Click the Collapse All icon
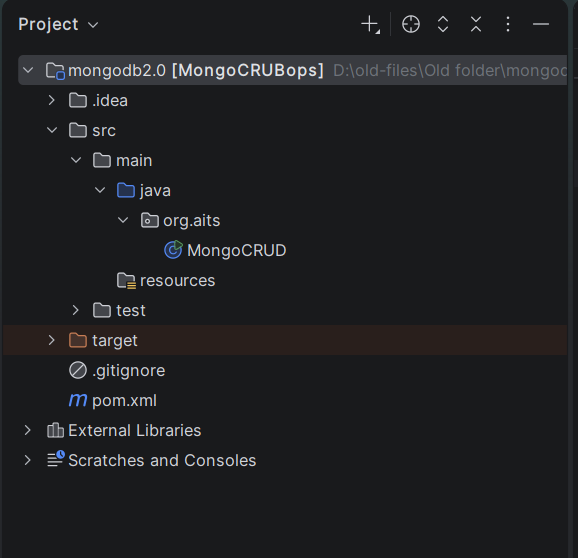This screenshot has height=558, width=578. 476,25
